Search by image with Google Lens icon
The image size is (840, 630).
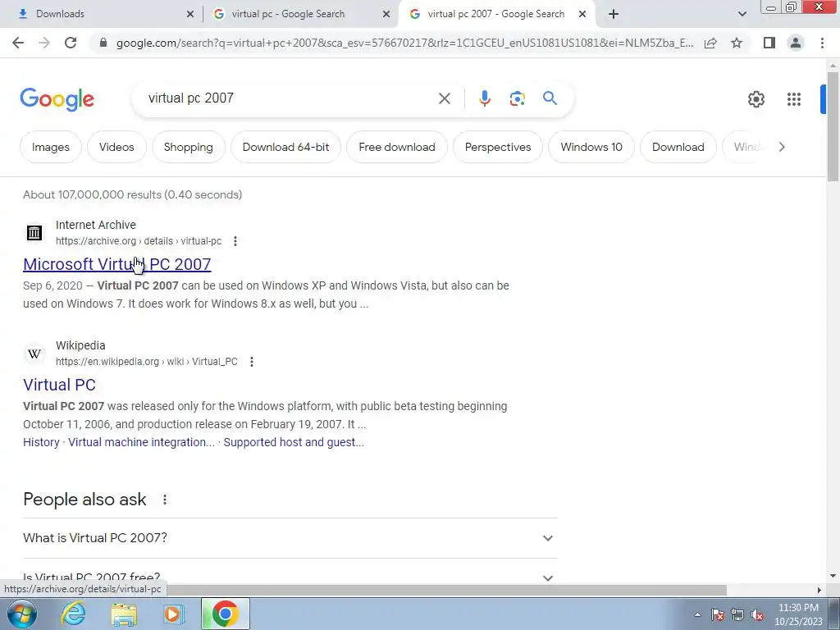tap(517, 98)
